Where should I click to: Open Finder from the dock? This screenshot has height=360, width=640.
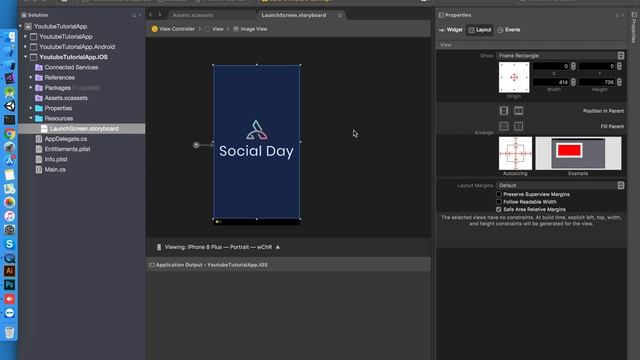(x=9, y=37)
